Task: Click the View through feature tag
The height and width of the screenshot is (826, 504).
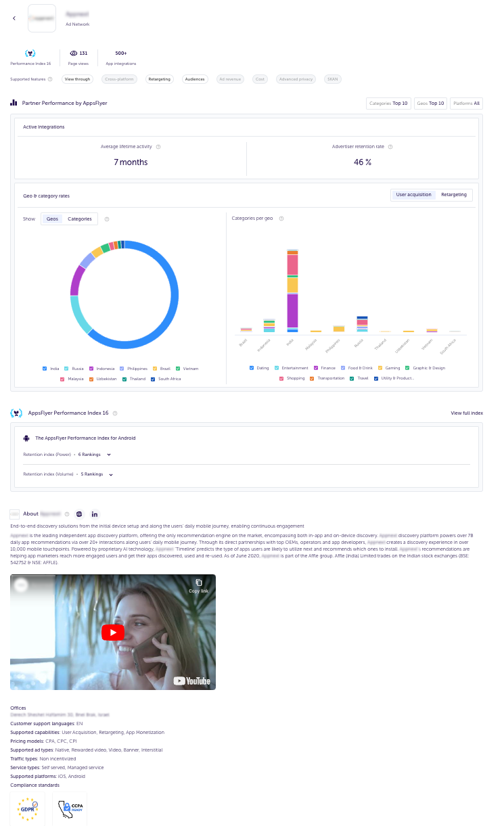Action: click(77, 79)
